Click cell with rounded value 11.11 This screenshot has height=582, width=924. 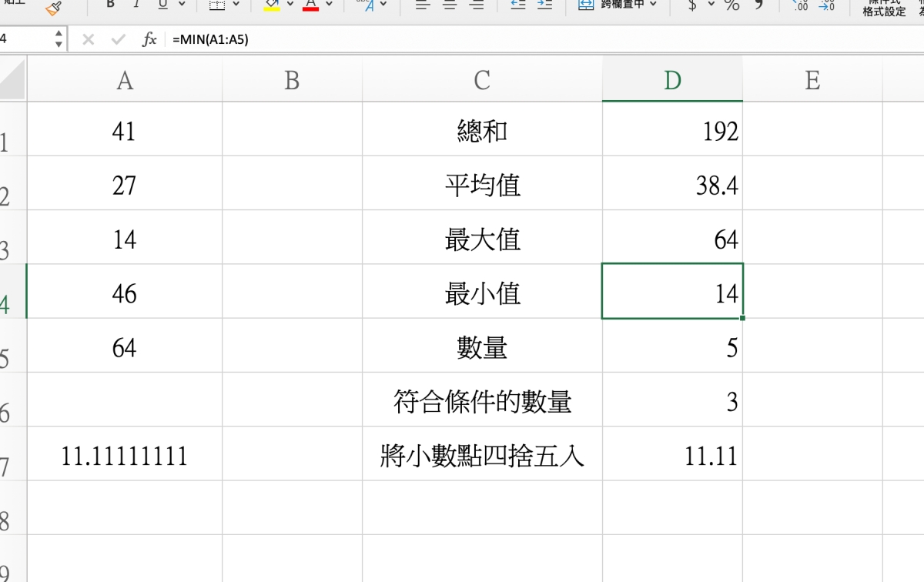pos(672,454)
